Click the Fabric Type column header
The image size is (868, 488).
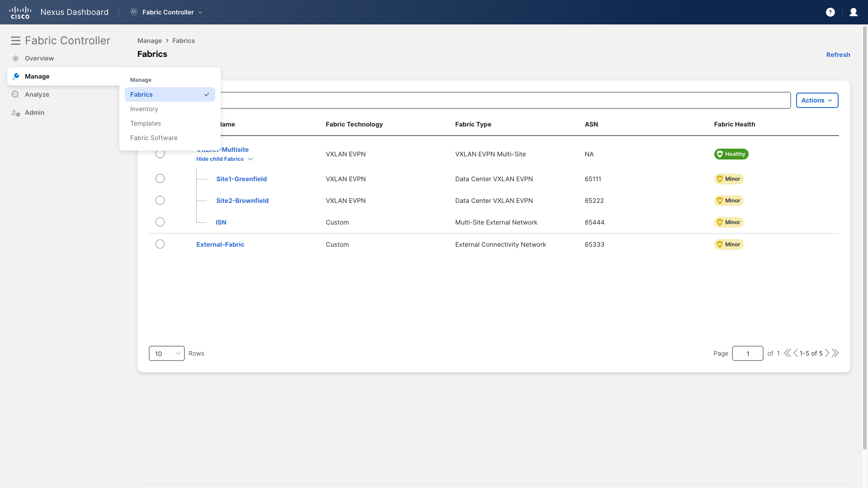tap(473, 124)
